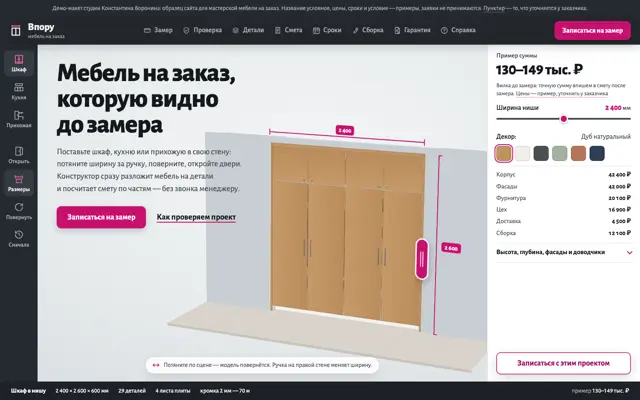This screenshot has height=400, width=640.
Task: Select the sage green decor swatch
Action: click(560, 153)
